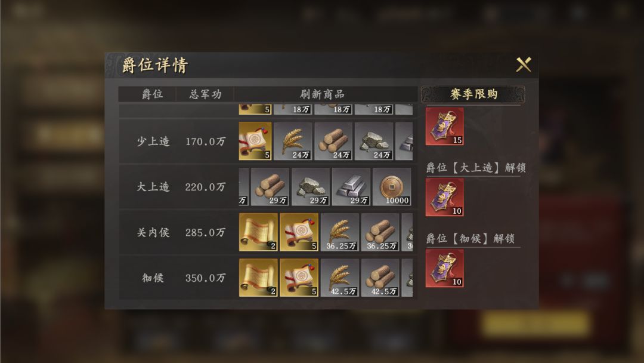Close the 爵位详情 dialog

click(x=524, y=64)
